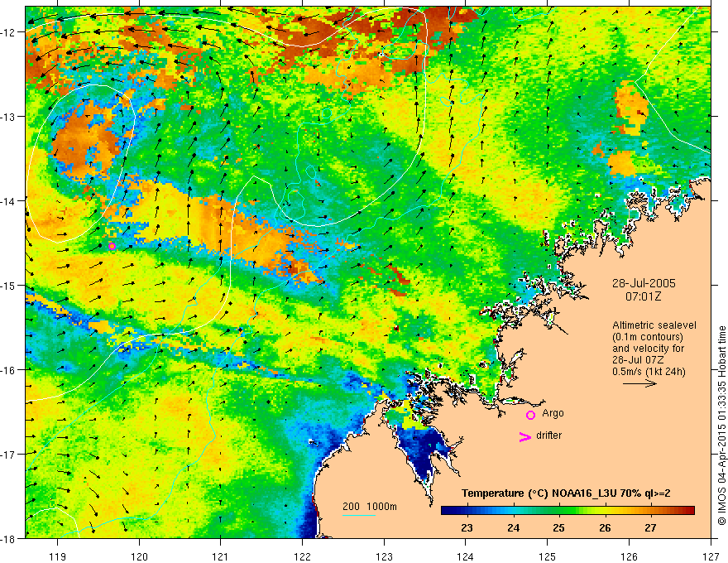The height and width of the screenshot is (563, 728).
Task: Click the 28-Jul-2005 date label
Action: pyautogui.click(x=644, y=283)
